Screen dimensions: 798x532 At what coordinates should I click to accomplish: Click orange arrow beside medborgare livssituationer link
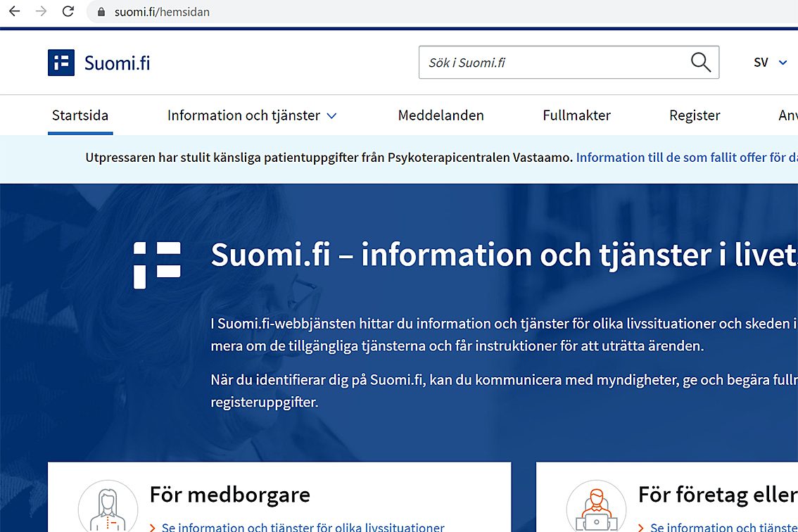(x=152, y=527)
